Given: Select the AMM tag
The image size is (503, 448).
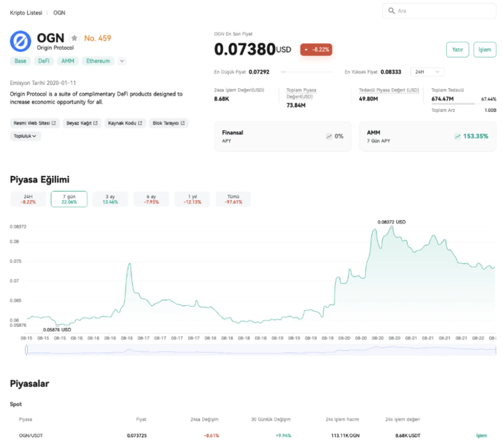Looking at the screenshot, I should [x=68, y=61].
